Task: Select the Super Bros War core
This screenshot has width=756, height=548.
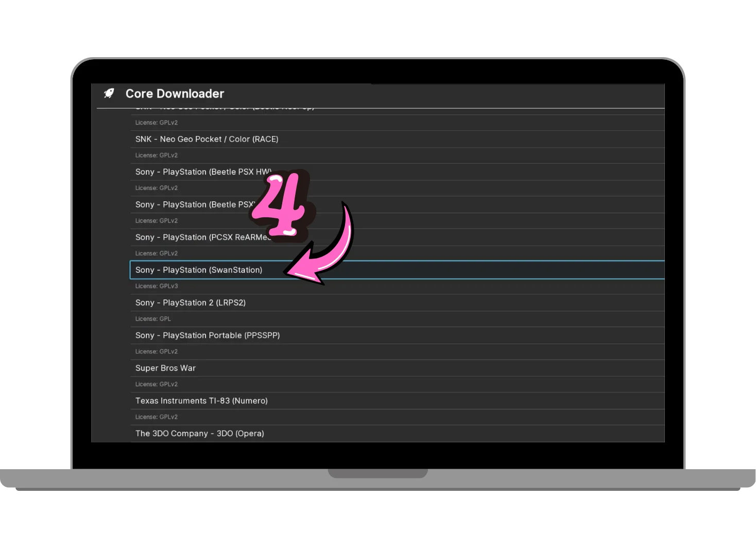Action: [x=397, y=368]
